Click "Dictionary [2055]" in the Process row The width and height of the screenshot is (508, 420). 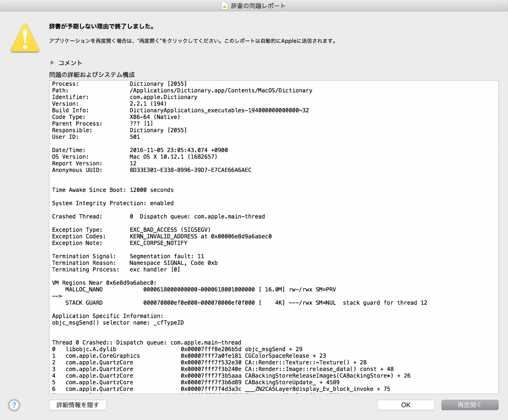click(158, 84)
